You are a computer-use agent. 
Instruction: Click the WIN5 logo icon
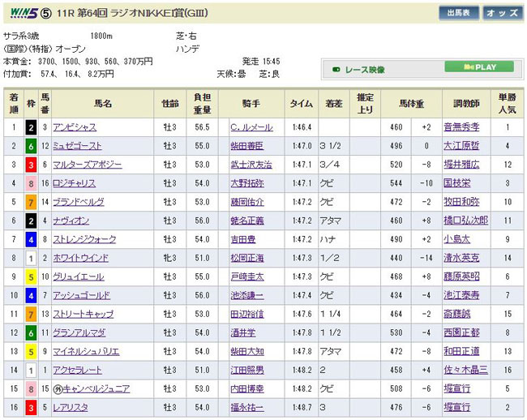pyautogui.click(x=19, y=13)
